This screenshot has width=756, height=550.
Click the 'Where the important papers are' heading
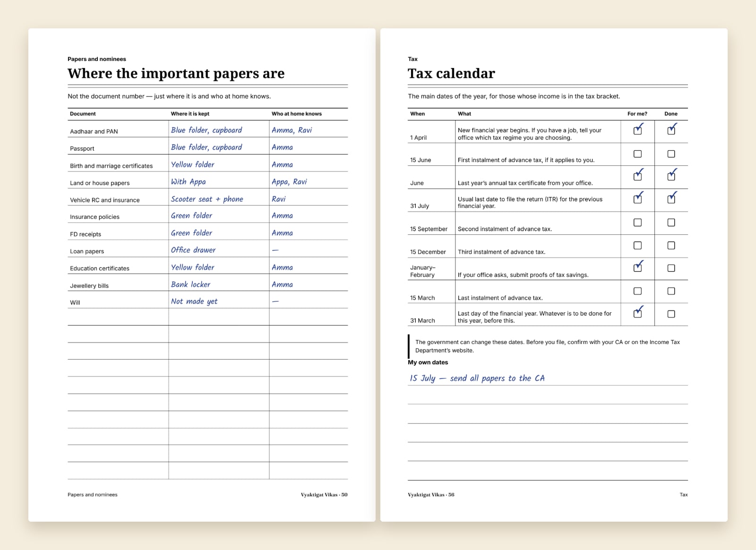coord(176,74)
